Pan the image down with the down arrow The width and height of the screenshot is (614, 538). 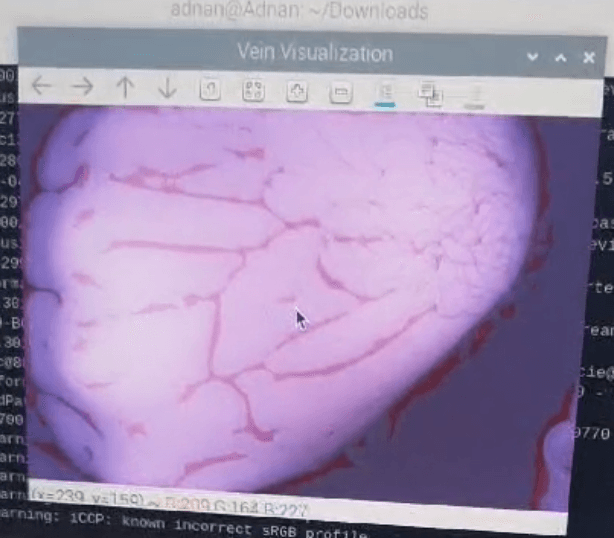pyautogui.click(x=168, y=88)
